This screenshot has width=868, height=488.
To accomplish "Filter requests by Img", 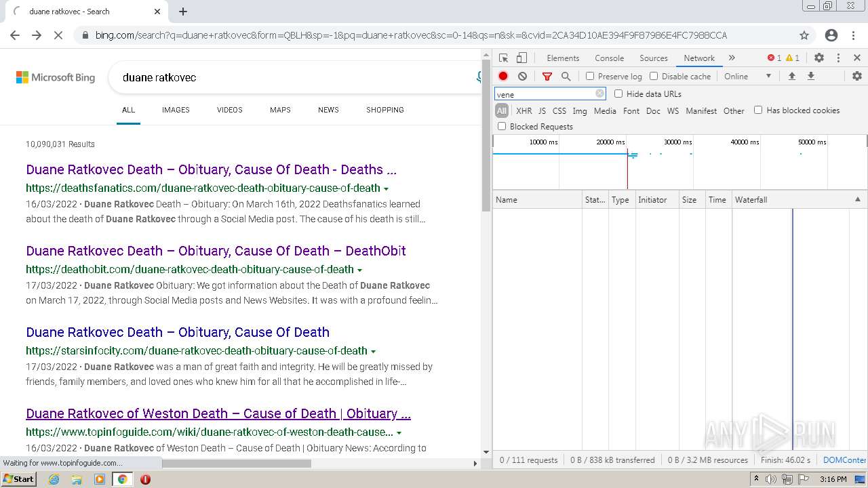I will coord(580,110).
